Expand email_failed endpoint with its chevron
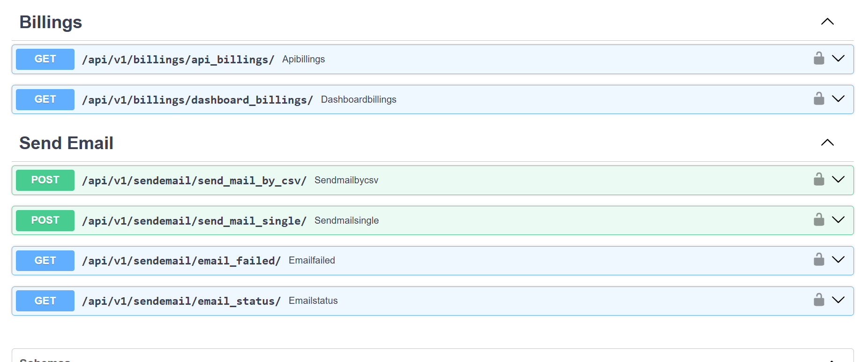 838,260
